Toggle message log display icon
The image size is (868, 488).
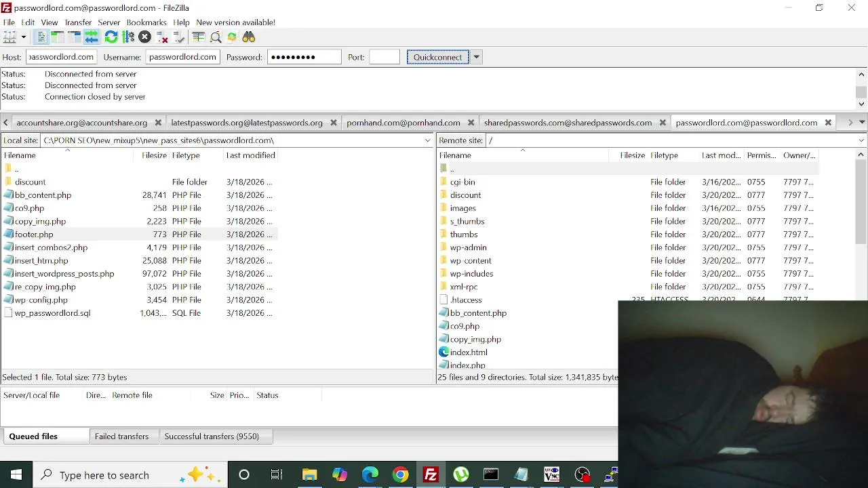41,37
